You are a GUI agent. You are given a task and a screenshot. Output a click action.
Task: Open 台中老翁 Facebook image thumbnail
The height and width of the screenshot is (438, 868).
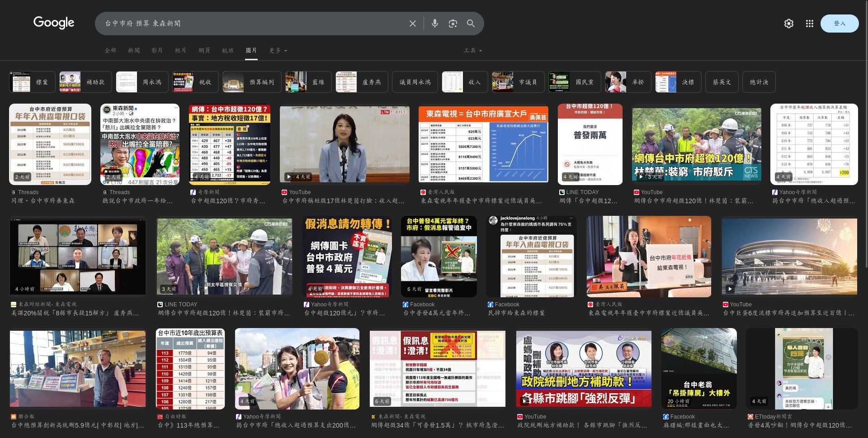coord(699,369)
